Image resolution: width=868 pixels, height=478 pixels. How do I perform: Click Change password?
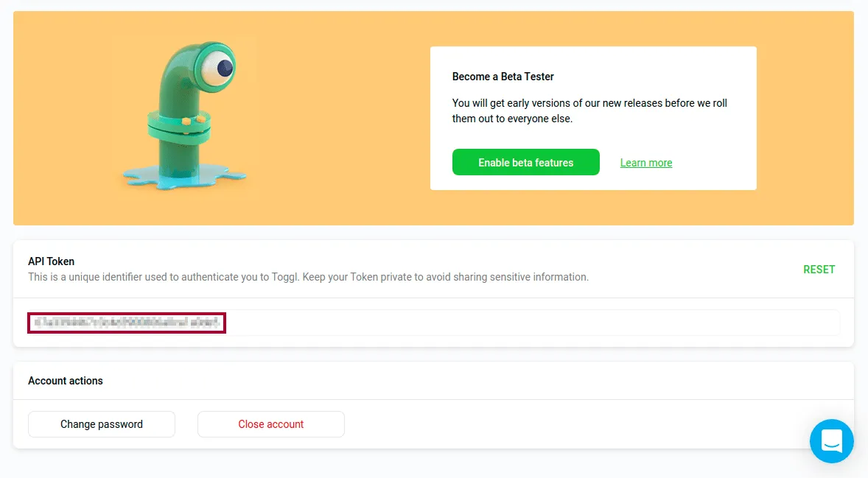click(x=101, y=424)
